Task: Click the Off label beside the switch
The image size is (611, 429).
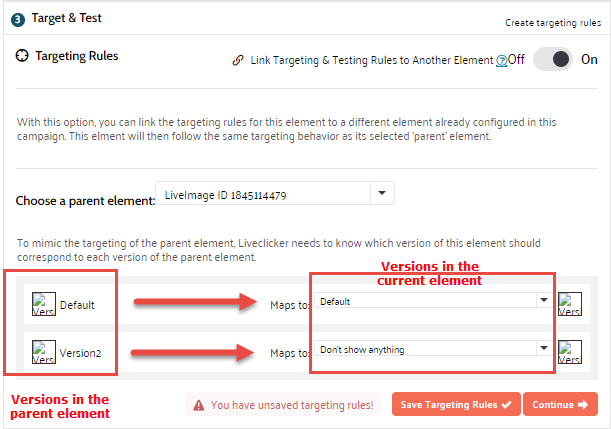Action: [516, 60]
